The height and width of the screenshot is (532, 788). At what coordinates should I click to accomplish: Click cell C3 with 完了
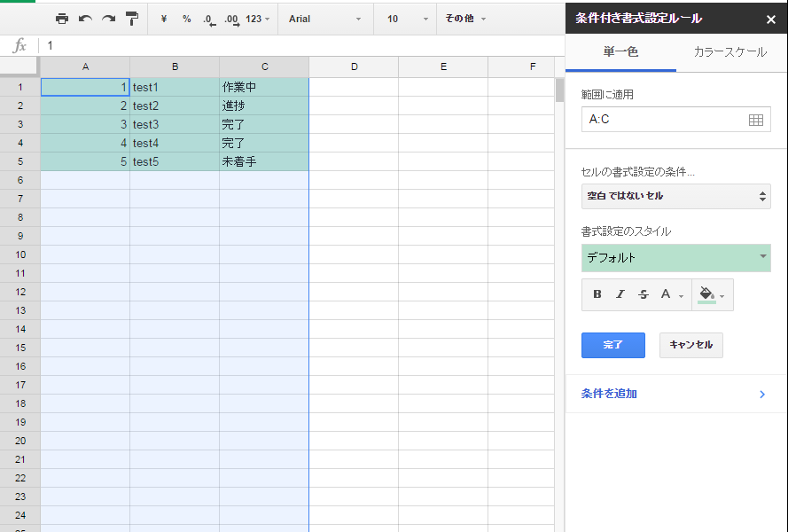(x=264, y=124)
